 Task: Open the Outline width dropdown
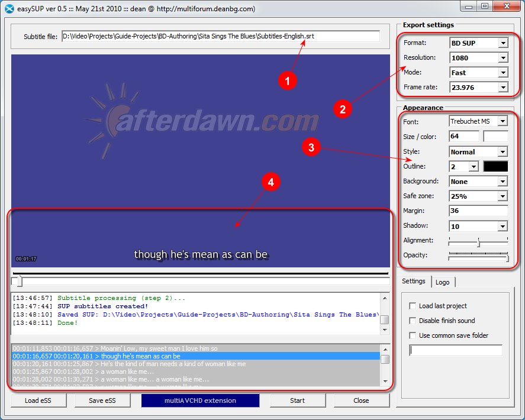pos(463,166)
